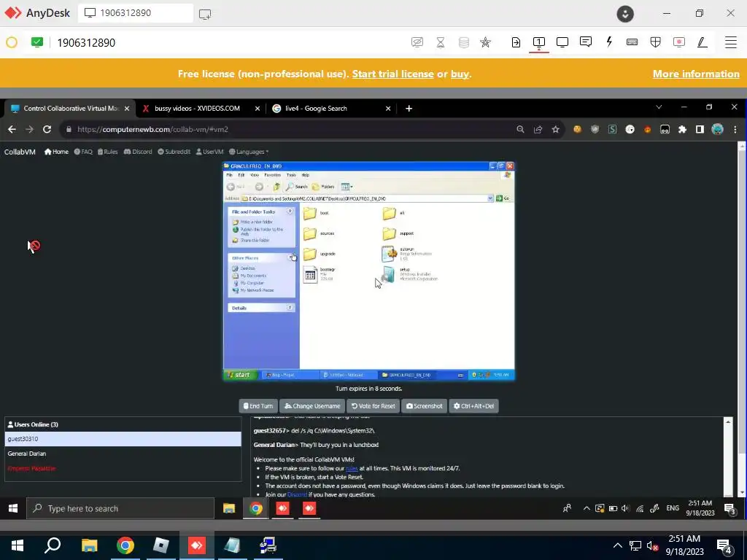Image resolution: width=747 pixels, height=560 pixels.
Task: Open Roblox from the local taskbar
Action: pos(161,545)
